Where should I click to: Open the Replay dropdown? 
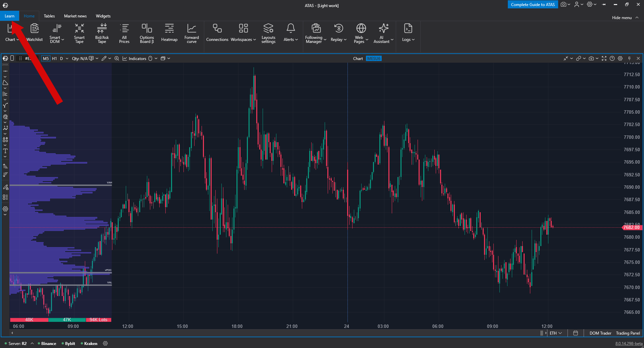pyautogui.click(x=338, y=33)
